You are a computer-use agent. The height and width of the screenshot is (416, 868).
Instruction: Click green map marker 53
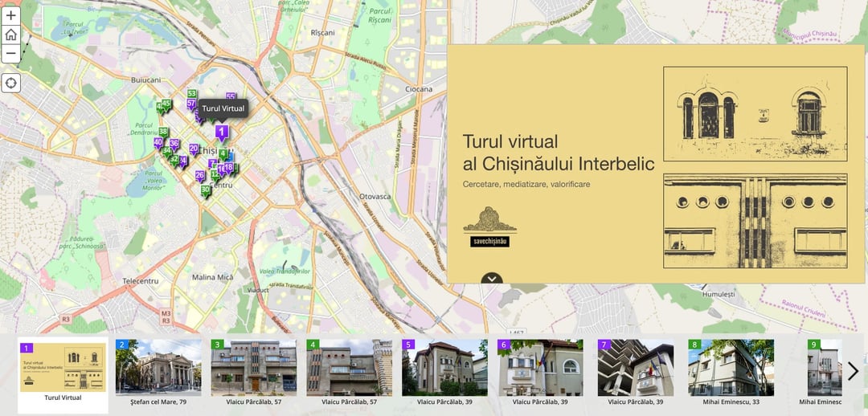point(192,95)
